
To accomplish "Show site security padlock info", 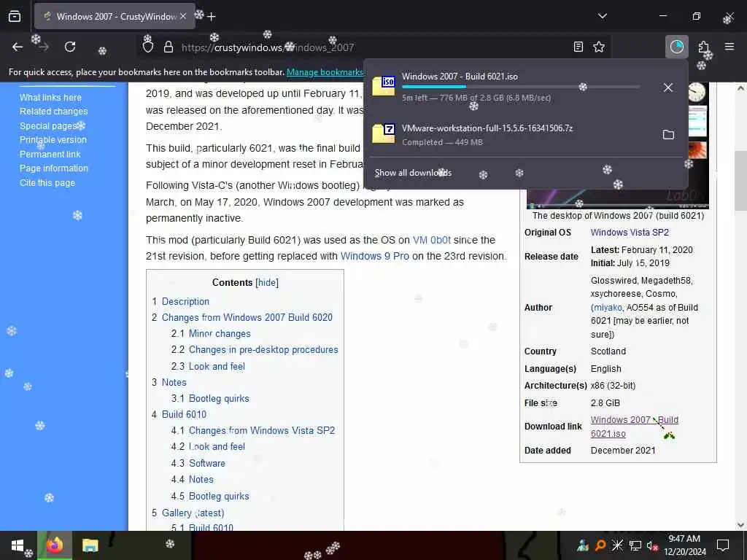I will coord(169,47).
